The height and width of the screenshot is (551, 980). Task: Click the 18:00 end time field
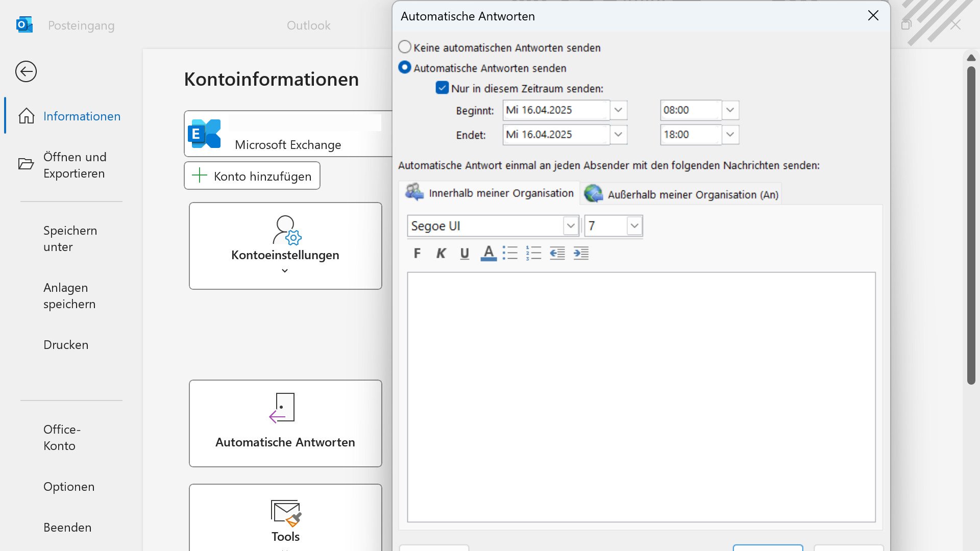691,135
